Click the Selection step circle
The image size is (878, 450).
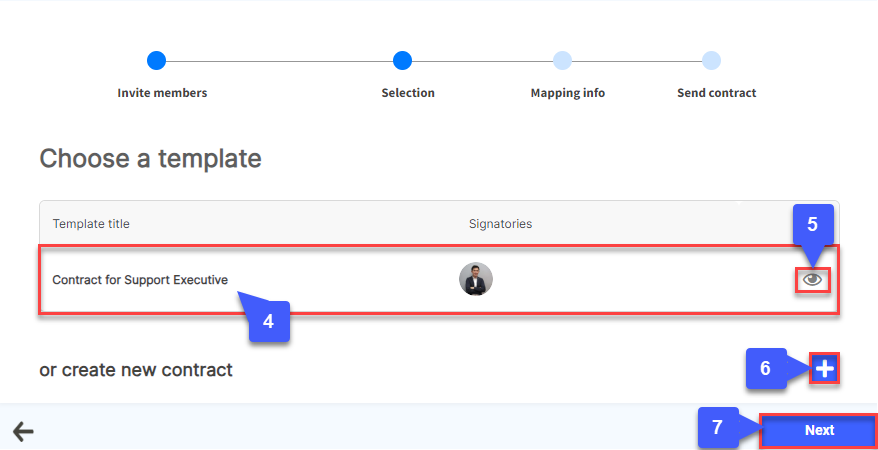pos(402,61)
